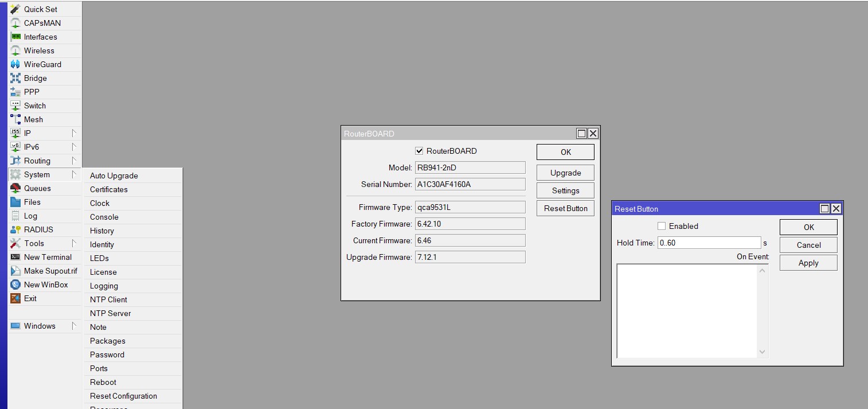
Task: Click the Serial Number field A1C30AF4160A
Action: coord(470,184)
